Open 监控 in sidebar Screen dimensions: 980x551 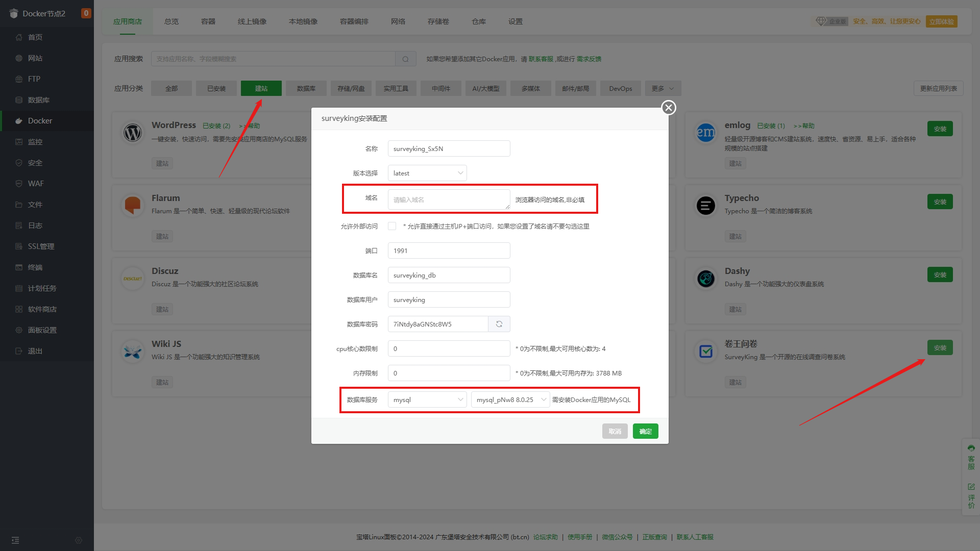[x=47, y=142]
